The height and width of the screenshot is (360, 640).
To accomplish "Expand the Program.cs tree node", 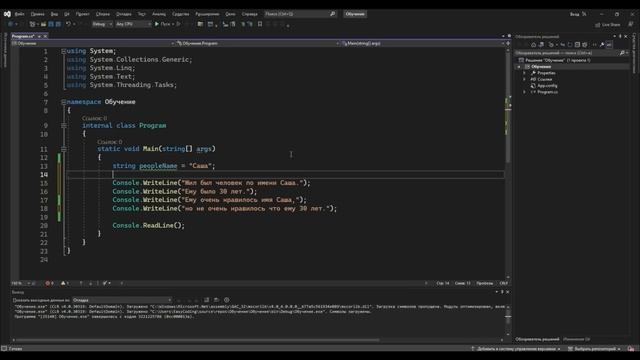I will click(524, 92).
